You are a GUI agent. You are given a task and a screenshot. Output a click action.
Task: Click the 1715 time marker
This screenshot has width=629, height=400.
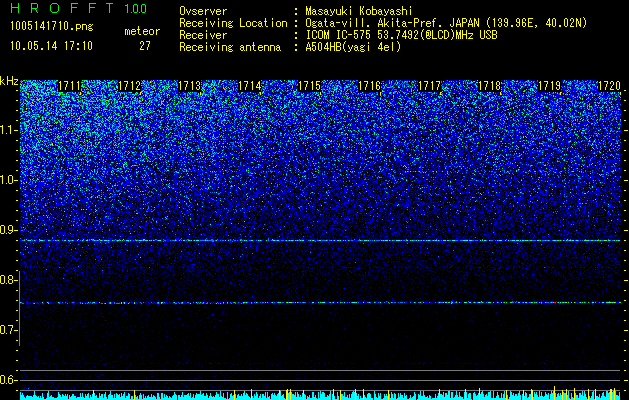(309, 86)
